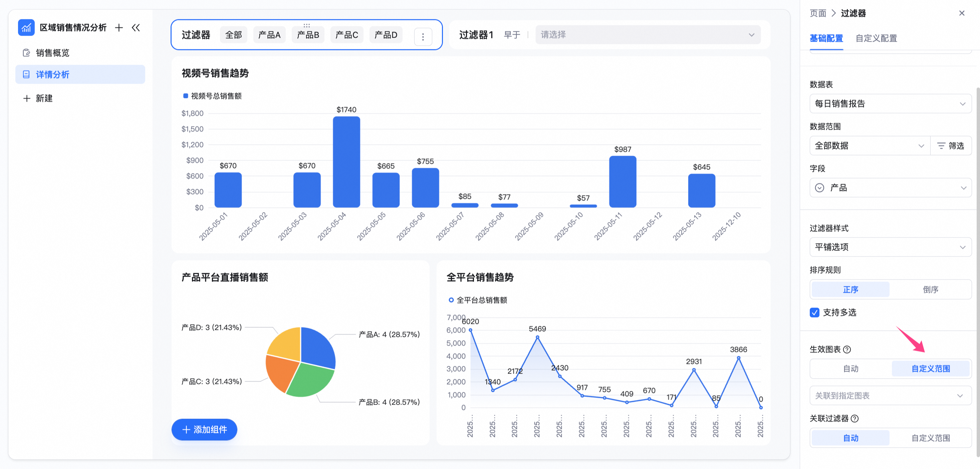The height and width of the screenshot is (469, 980).
Task: Click the help icon next to 生效图表
Action: (x=847, y=349)
